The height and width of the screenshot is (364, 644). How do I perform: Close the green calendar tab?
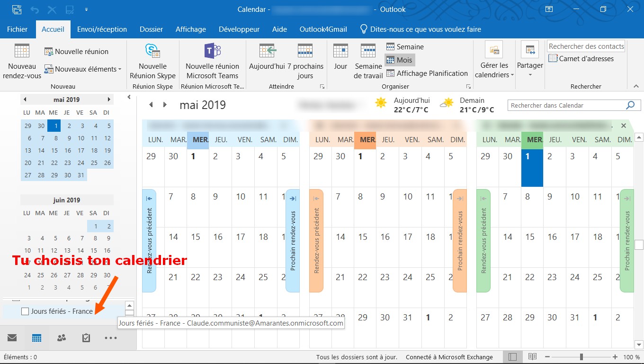point(624,126)
